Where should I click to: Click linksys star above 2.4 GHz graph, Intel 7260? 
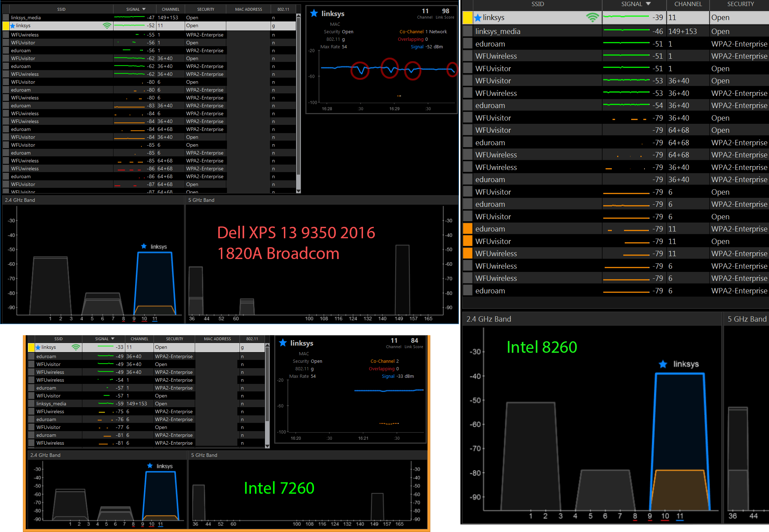point(150,466)
